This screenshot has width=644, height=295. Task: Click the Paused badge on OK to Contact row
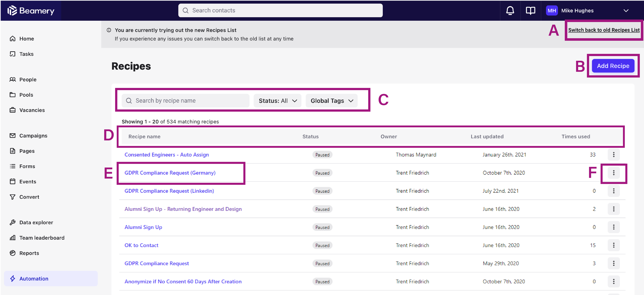click(x=322, y=245)
